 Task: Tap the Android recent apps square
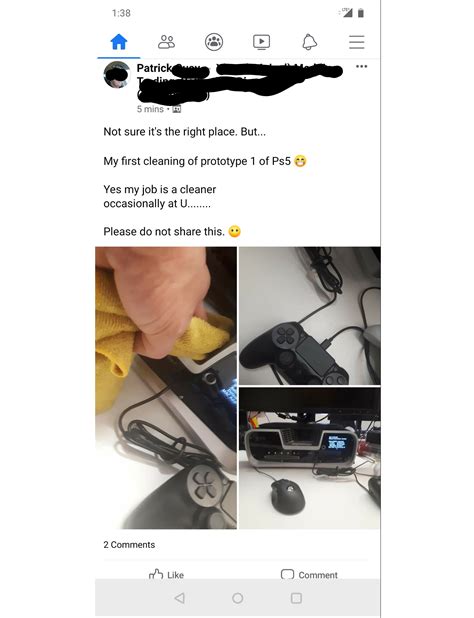point(296,598)
